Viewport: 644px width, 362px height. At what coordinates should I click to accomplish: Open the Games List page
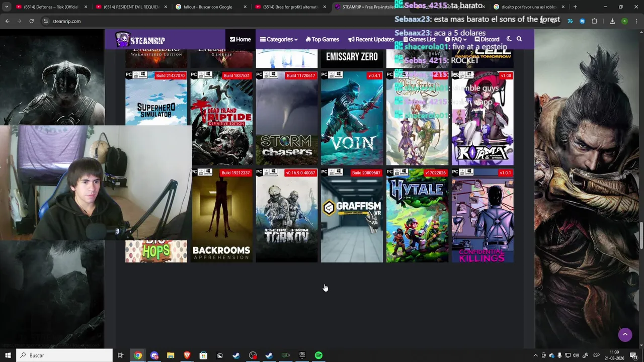419,39
